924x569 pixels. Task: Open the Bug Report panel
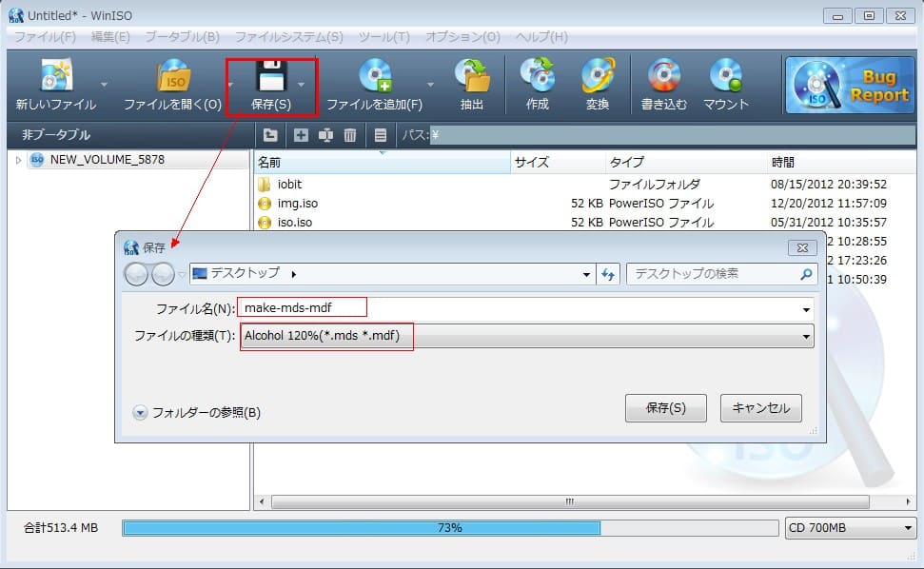tap(848, 84)
